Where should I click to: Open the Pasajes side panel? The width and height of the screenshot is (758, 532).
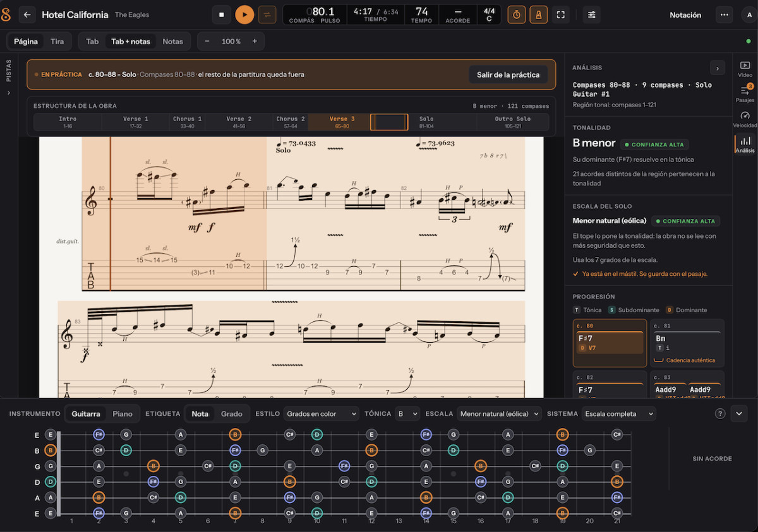click(745, 94)
